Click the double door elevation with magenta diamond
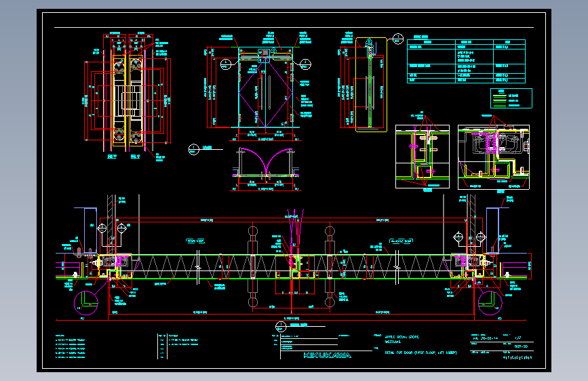 tap(265, 87)
